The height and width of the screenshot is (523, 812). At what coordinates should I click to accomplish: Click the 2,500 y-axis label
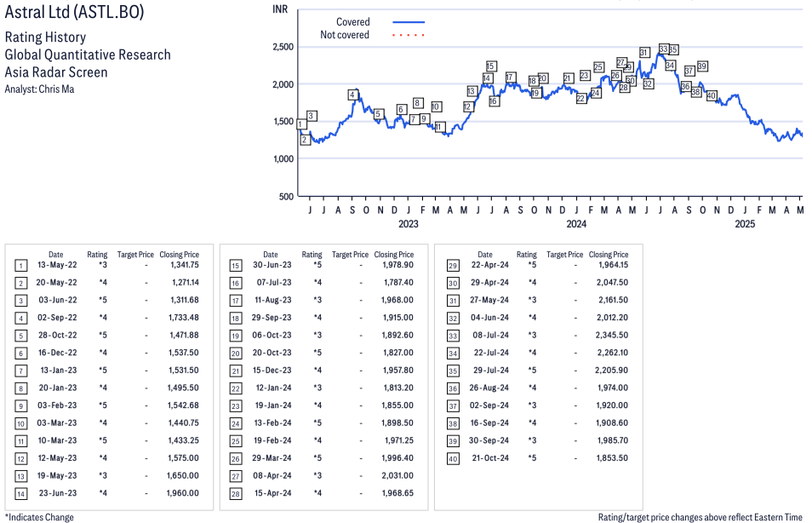(x=283, y=47)
